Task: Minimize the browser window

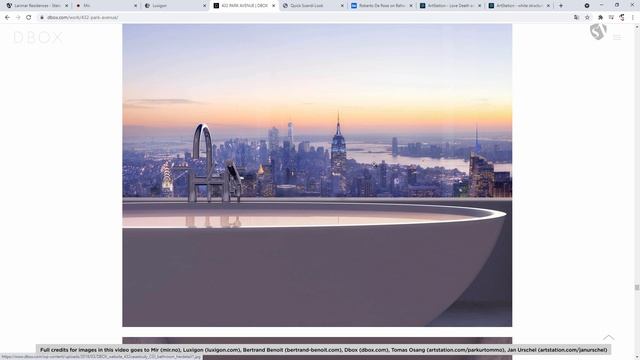Action: coord(602,5)
